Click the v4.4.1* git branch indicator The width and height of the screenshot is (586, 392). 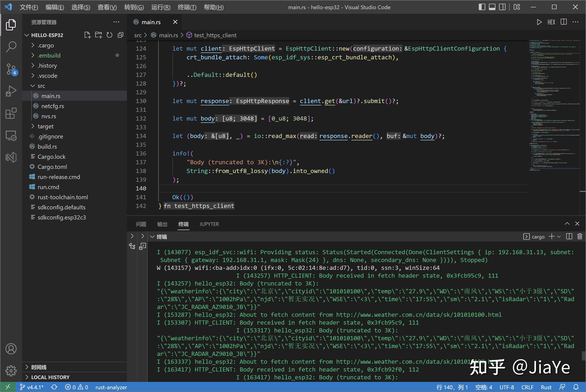[x=32, y=387]
